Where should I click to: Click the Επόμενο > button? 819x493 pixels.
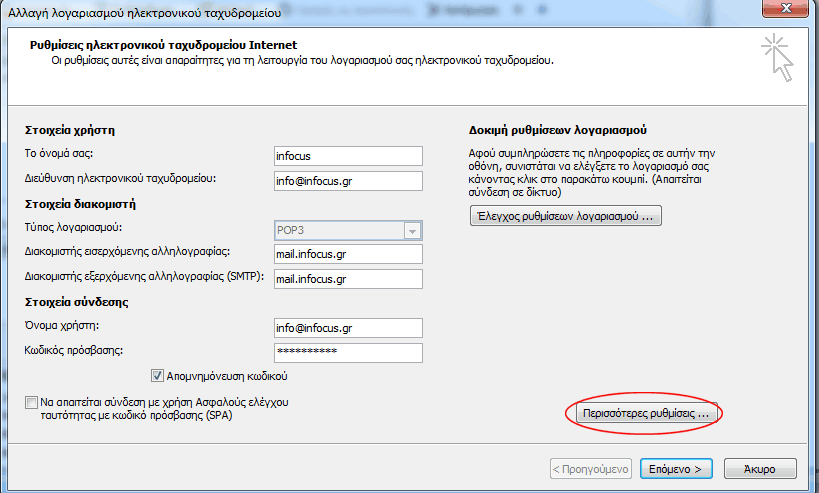click(676, 469)
